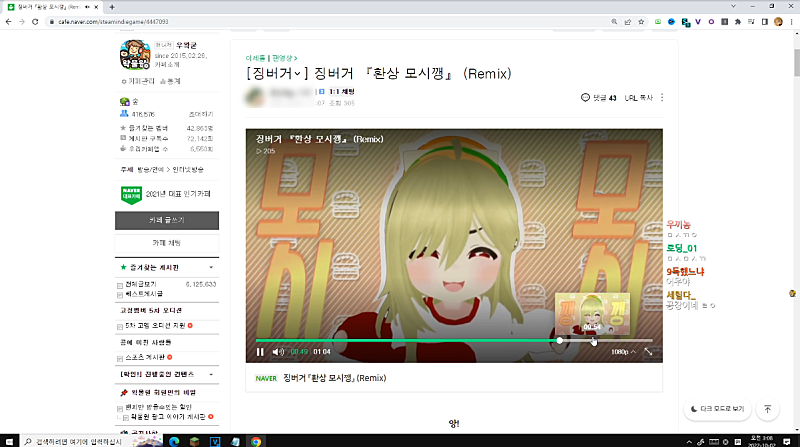
Task: Click the page vertical scrollbar thumb
Action: (796, 63)
